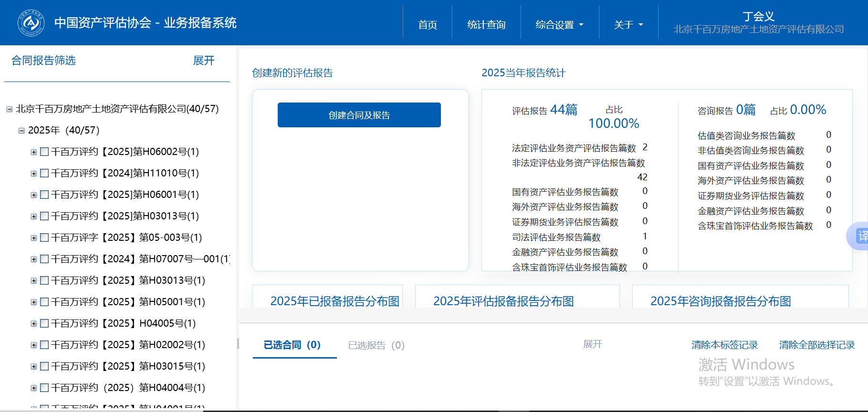Open 统计查询 in the top menu
Screen dimensions: 868x412
point(486,25)
